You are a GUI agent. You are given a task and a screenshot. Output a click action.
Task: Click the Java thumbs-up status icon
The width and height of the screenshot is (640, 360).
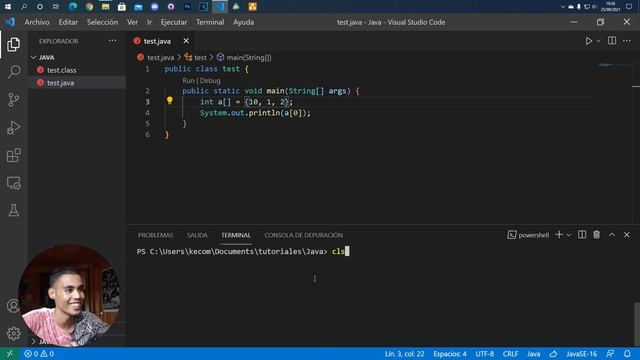tap(553, 353)
